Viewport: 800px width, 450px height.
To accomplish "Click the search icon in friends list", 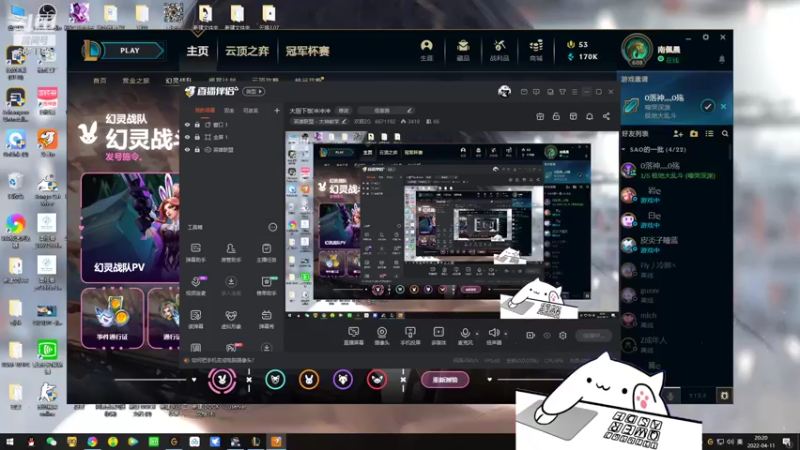I will click(x=725, y=134).
